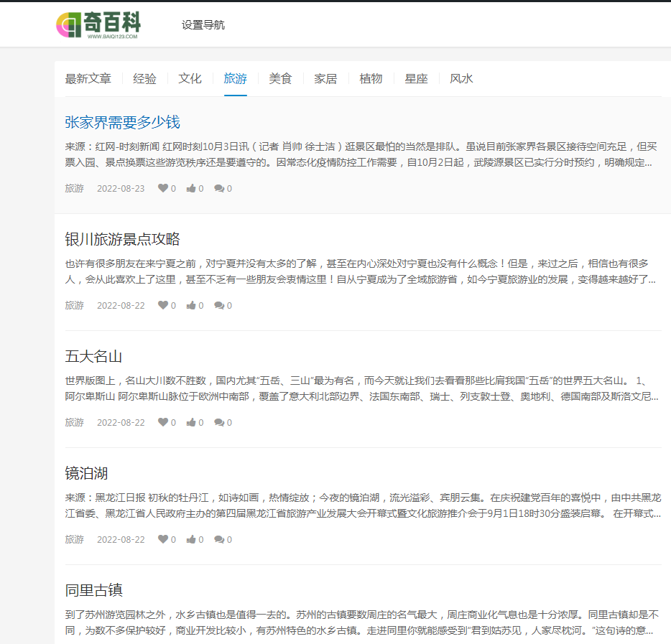Like the 张家界需要多少钱 article heart icon

tap(162, 187)
